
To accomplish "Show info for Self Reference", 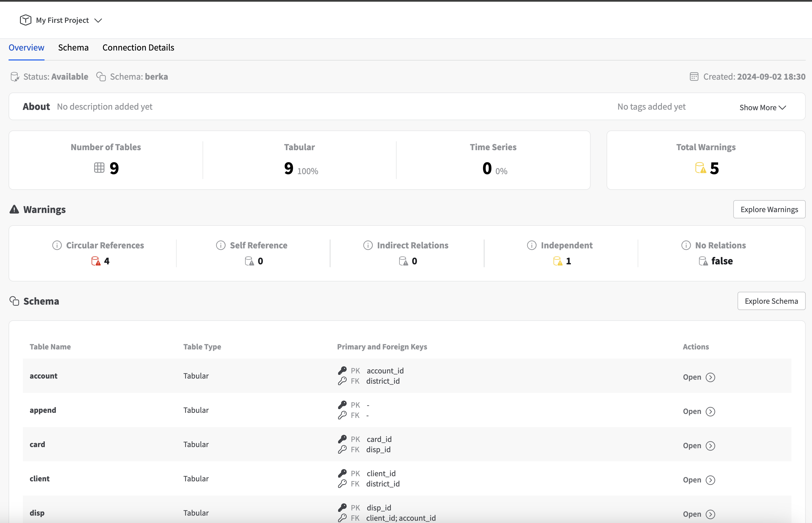I will click(x=221, y=245).
